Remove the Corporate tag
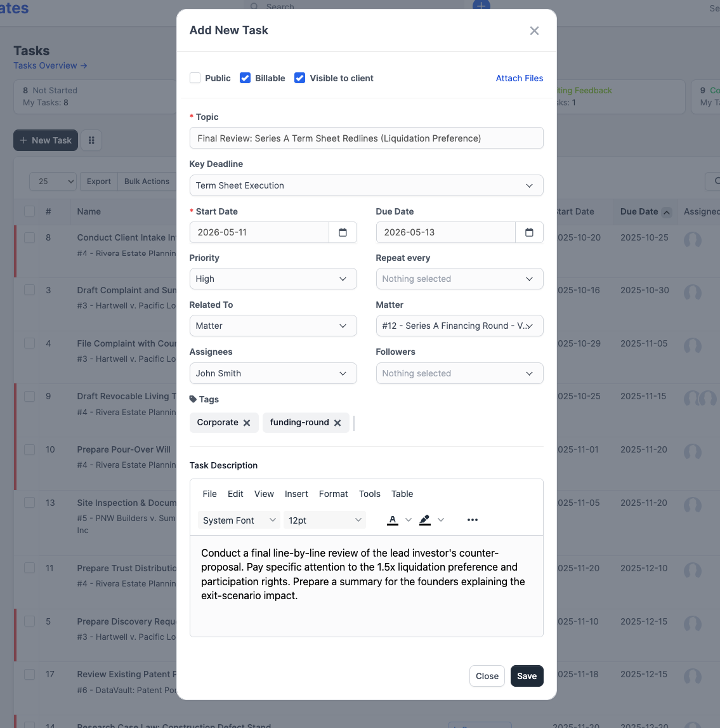The height and width of the screenshot is (728, 720). coord(247,423)
